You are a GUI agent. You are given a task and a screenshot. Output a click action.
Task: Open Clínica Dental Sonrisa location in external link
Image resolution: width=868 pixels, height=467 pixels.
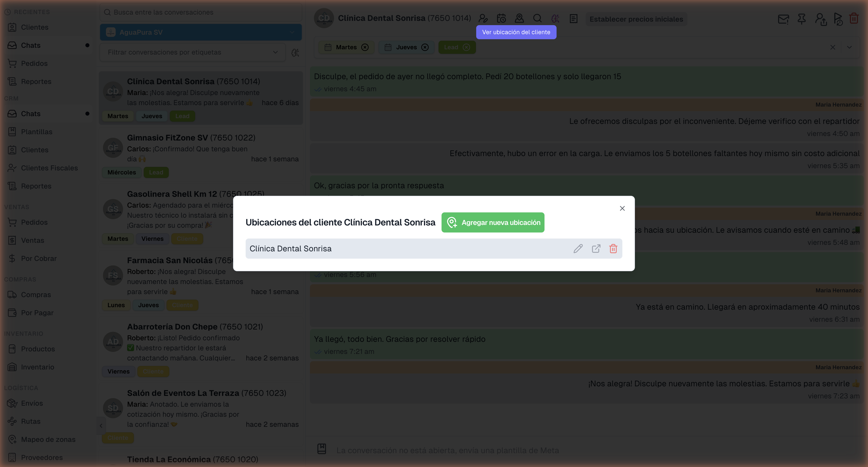(x=596, y=249)
